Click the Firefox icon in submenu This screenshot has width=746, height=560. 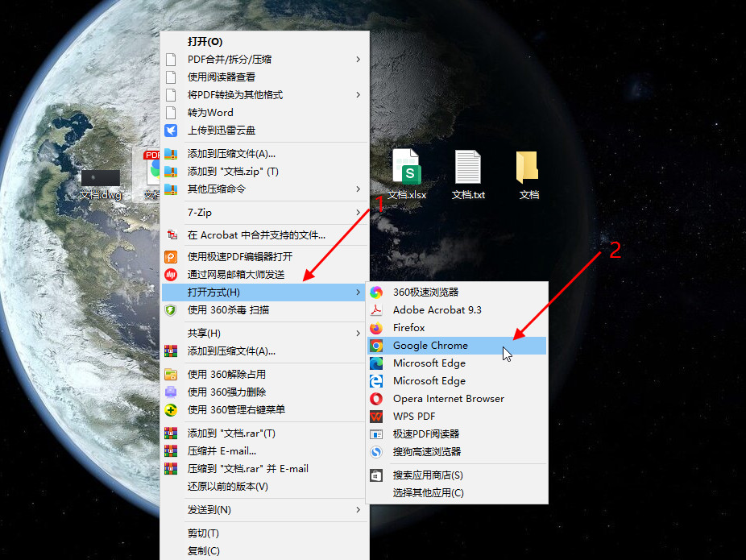click(376, 328)
